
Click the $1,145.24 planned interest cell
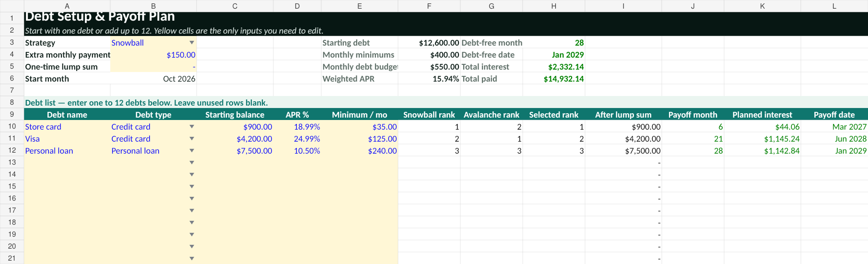[x=762, y=139]
